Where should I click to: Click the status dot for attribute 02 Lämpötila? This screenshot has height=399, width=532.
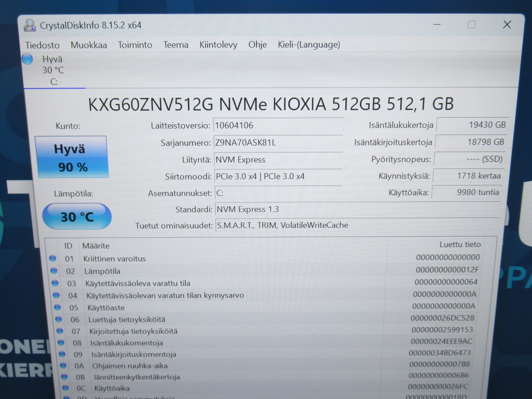pyautogui.click(x=54, y=271)
